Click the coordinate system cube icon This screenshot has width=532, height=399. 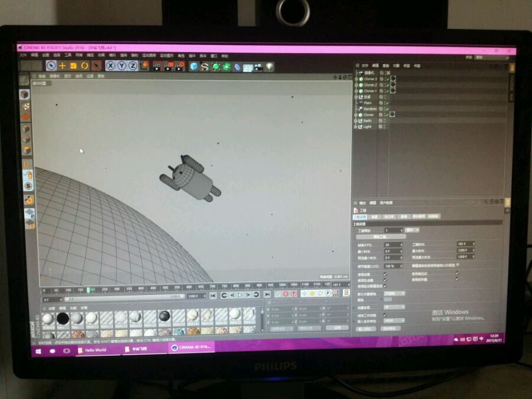pyautogui.click(x=144, y=66)
